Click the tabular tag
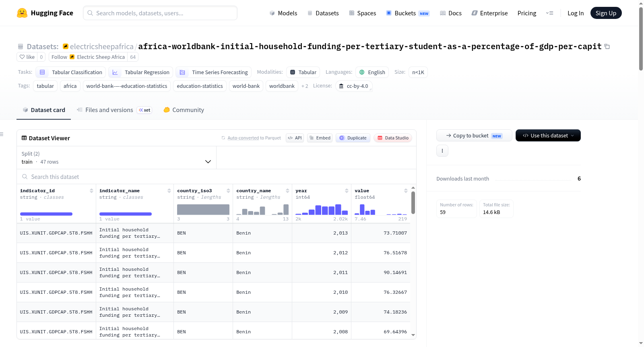 (x=45, y=86)
